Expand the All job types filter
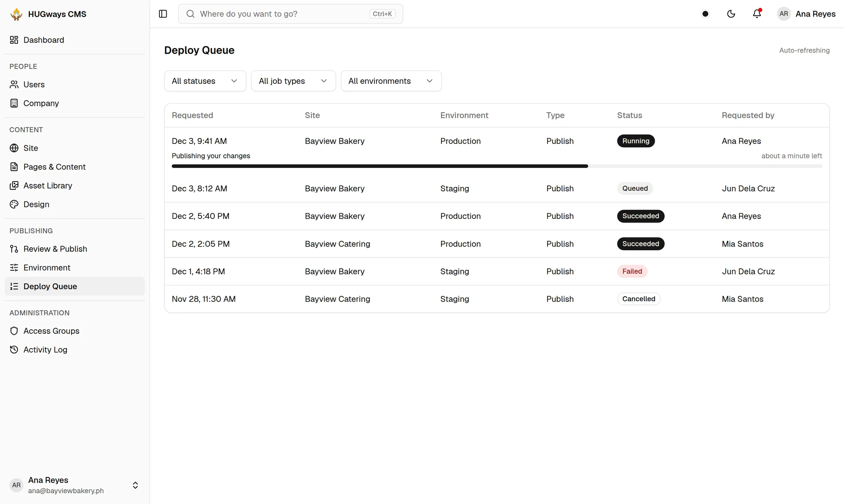Screen dimensions: 844x504 [x=293, y=81]
